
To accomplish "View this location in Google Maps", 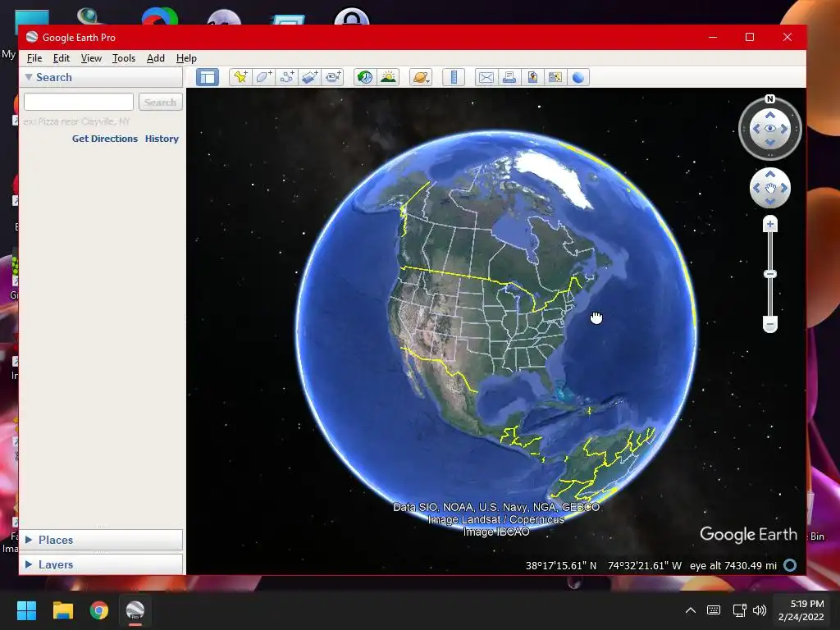I will coord(555,77).
